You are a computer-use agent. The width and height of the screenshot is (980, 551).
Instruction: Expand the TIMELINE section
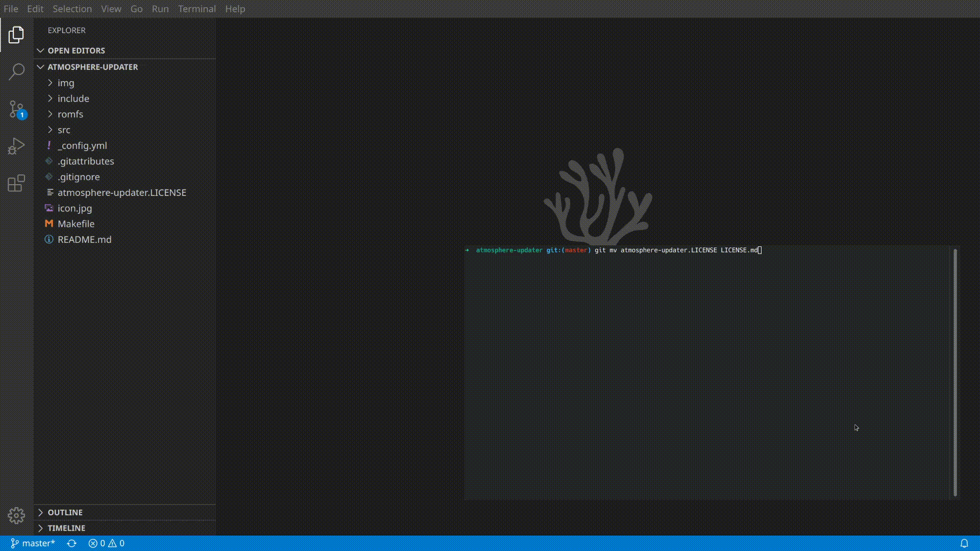[x=125, y=528]
